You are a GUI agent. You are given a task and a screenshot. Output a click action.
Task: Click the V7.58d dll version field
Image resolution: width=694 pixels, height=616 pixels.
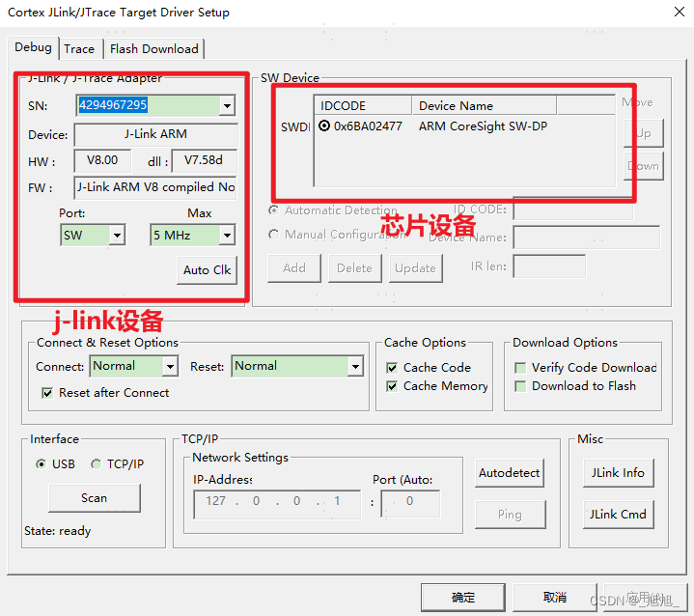tap(204, 160)
